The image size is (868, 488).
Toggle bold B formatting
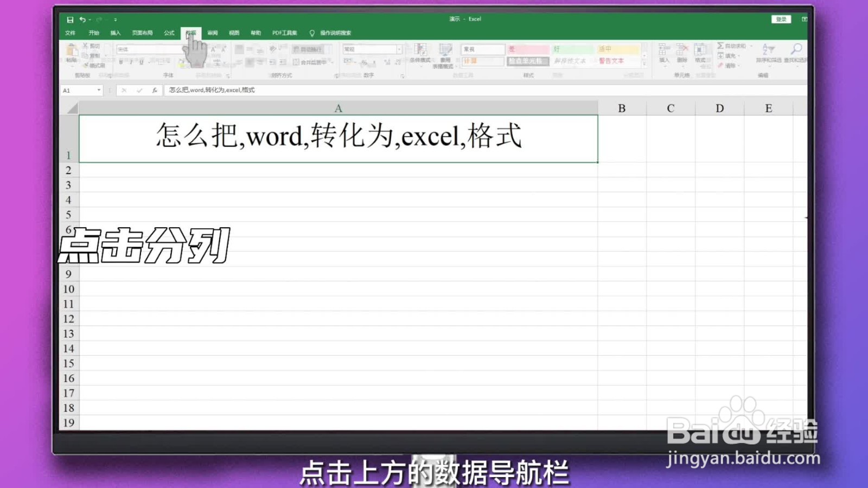(x=120, y=62)
